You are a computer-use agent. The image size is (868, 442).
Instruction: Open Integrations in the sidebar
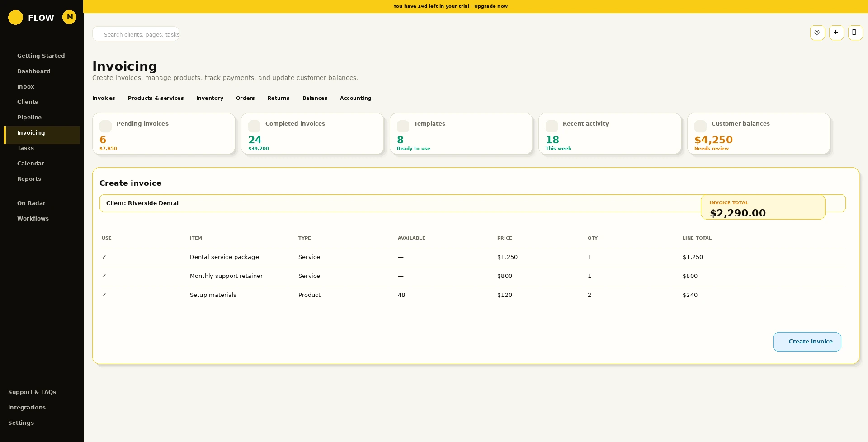(x=27, y=408)
